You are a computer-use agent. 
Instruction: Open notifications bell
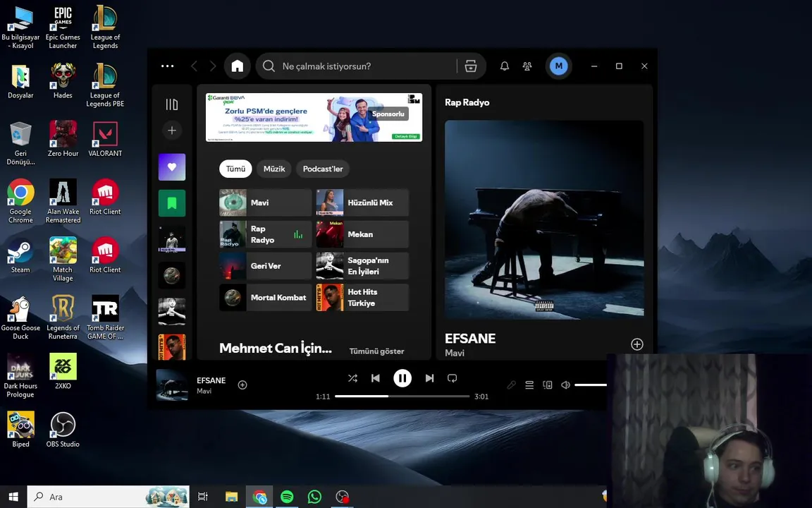coord(505,66)
